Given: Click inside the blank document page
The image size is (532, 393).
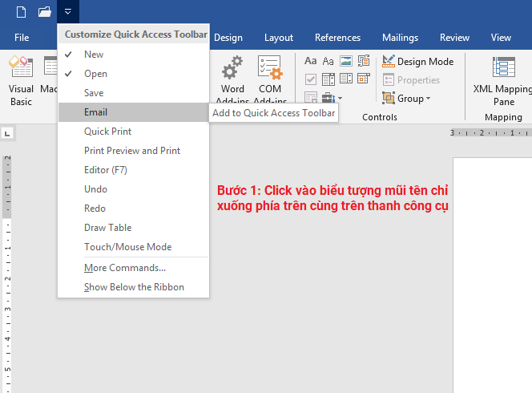Looking at the screenshot, I should coord(493,275).
